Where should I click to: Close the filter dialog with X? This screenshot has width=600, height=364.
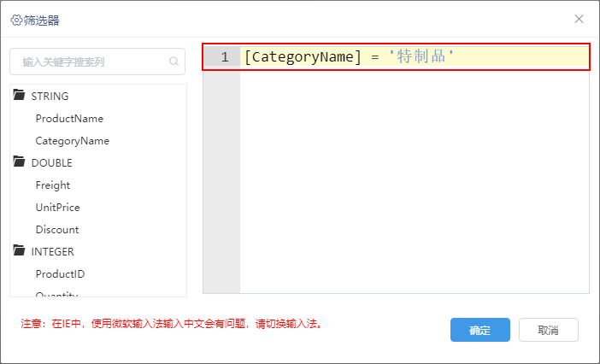coord(579,19)
